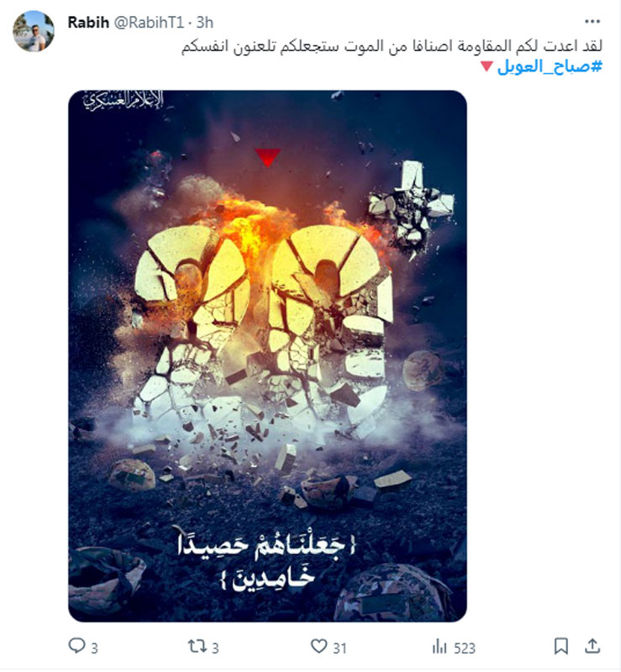621x672 pixels.
Task: Select the Arabic tweet text line
Action: click(x=392, y=46)
